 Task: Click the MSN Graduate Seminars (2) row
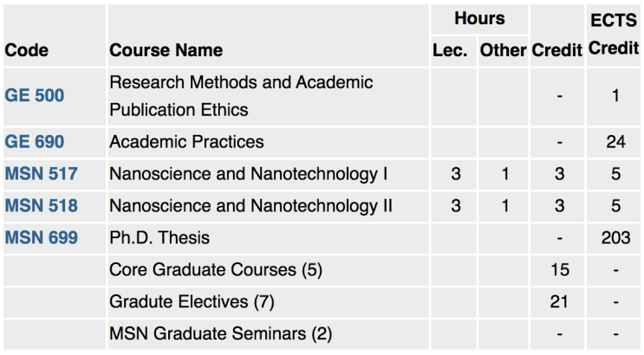point(322,334)
